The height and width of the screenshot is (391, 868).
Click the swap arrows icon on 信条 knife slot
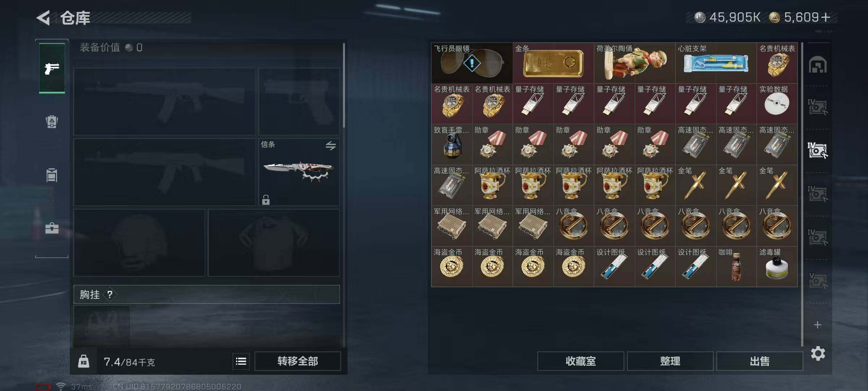pos(331,146)
